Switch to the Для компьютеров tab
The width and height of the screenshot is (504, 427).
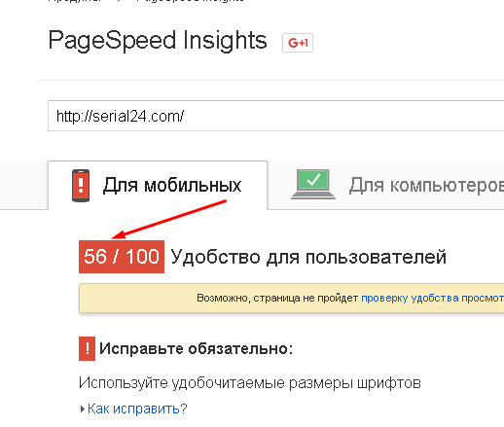(x=386, y=185)
